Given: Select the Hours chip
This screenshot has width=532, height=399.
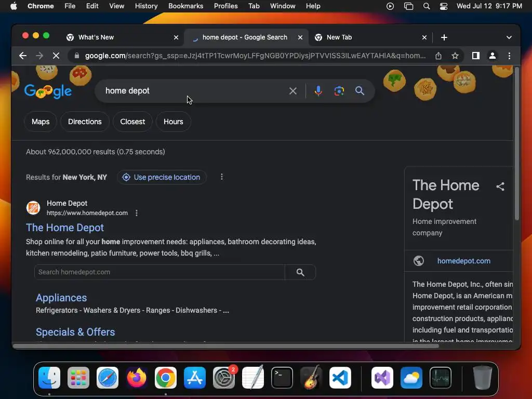Looking at the screenshot, I should point(174,122).
